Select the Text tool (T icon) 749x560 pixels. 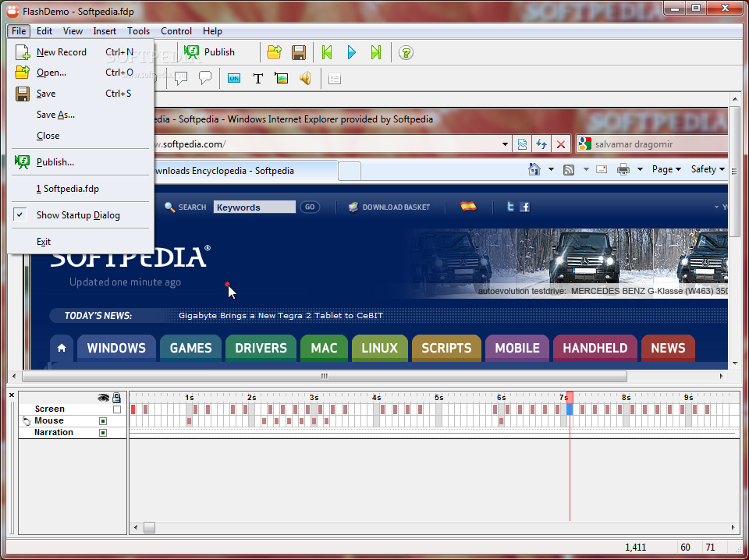[x=258, y=78]
